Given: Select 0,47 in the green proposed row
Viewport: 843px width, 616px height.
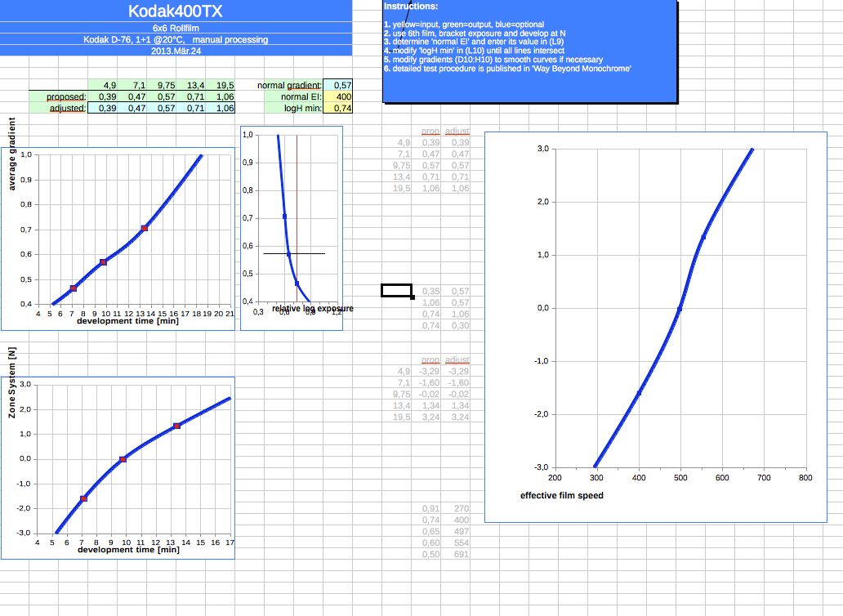Looking at the screenshot, I should (x=132, y=96).
